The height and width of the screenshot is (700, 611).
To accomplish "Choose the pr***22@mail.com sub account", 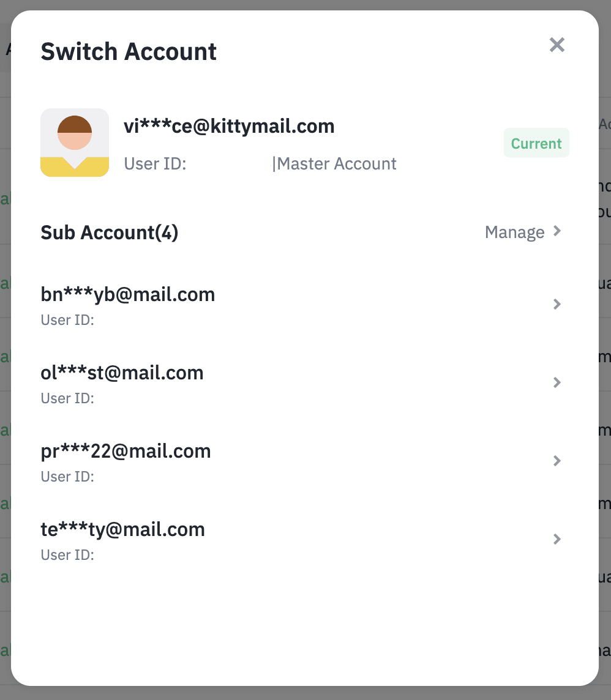I will coord(126,452).
